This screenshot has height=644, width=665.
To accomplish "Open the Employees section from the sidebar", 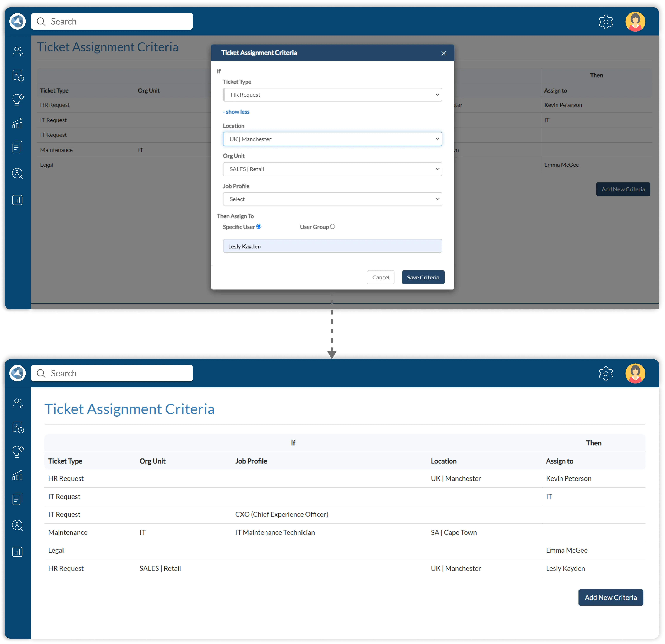I will coord(17,51).
